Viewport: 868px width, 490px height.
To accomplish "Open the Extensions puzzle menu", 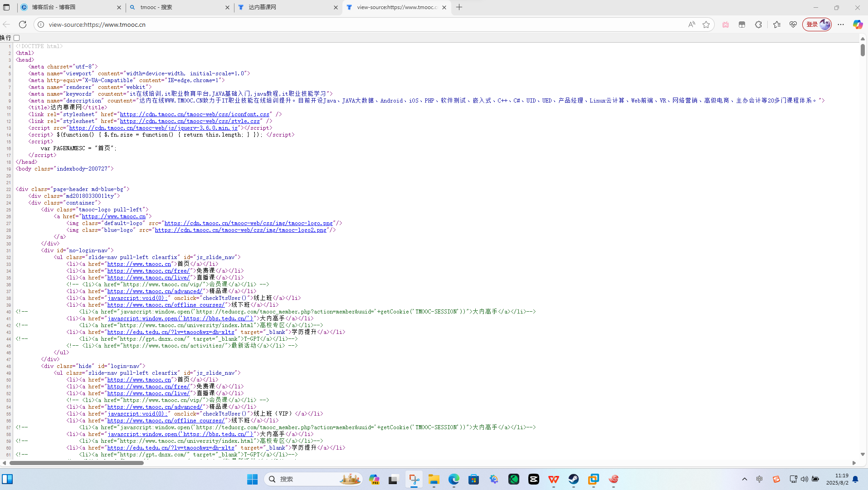I will tap(758, 24).
